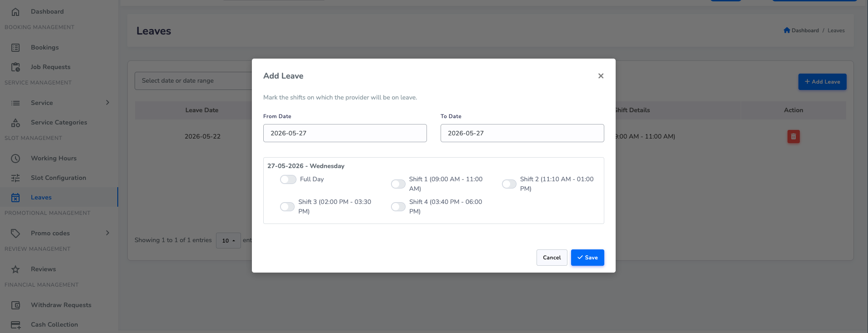Toggle Shift 3 (02:00 PM - 03:30 PM)
868x333 pixels.
pyautogui.click(x=287, y=207)
